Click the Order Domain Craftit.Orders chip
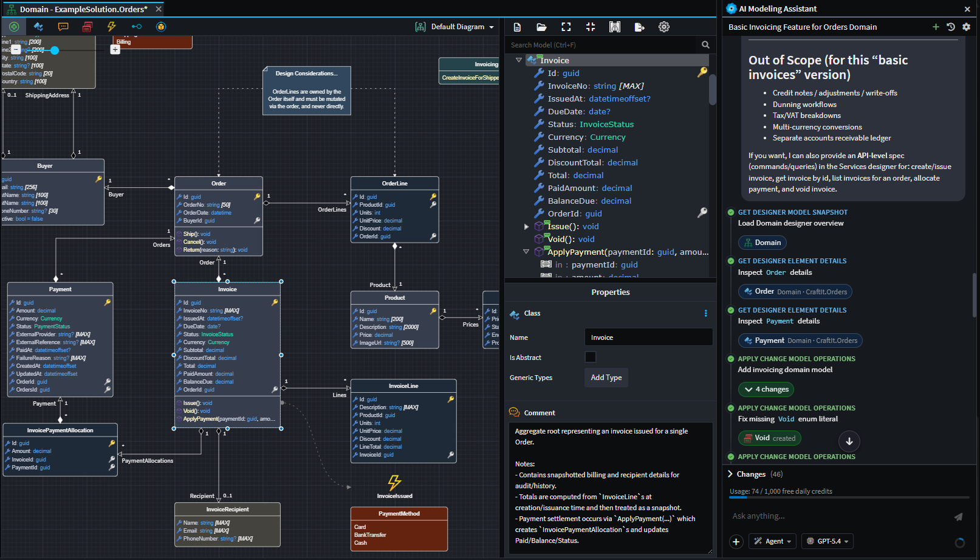The width and height of the screenshot is (980, 560). point(795,292)
